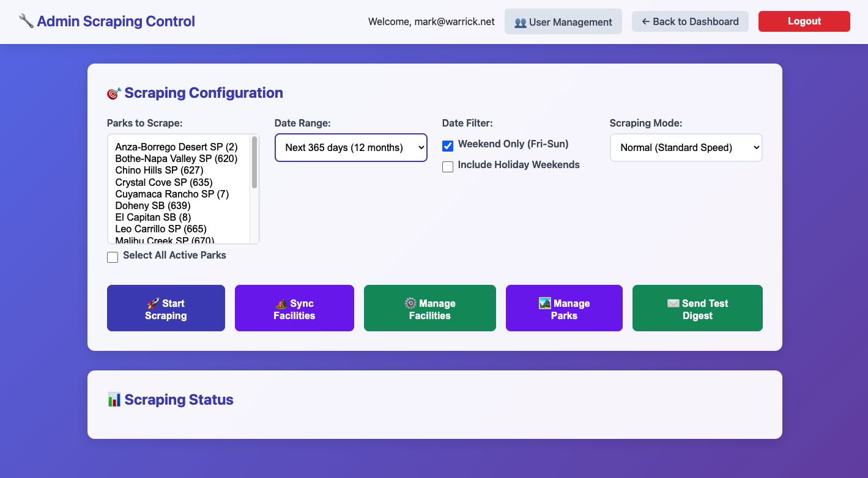The image size is (868, 478).
Task: Select Doheny SB (639) in parks list
Action: pos(153,205)
